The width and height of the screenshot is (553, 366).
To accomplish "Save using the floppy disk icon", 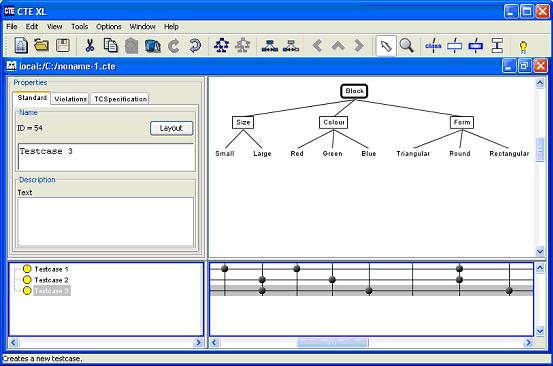I will pyautogui.click(x=62, y=45).
